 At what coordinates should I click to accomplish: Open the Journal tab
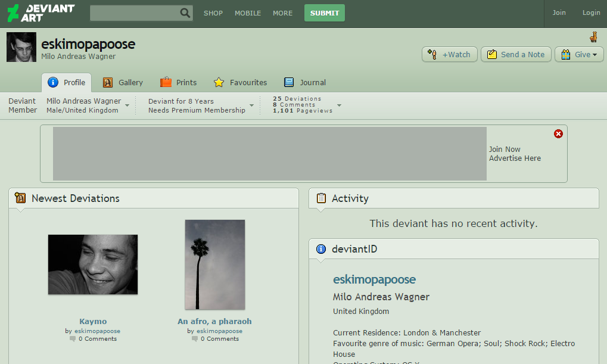tap(304, 82)
